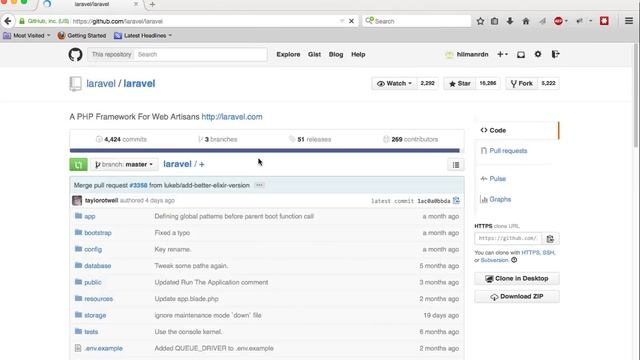Open the .env.example file
The width and height of the screenshot is (640, 360).
pos(103,348)
